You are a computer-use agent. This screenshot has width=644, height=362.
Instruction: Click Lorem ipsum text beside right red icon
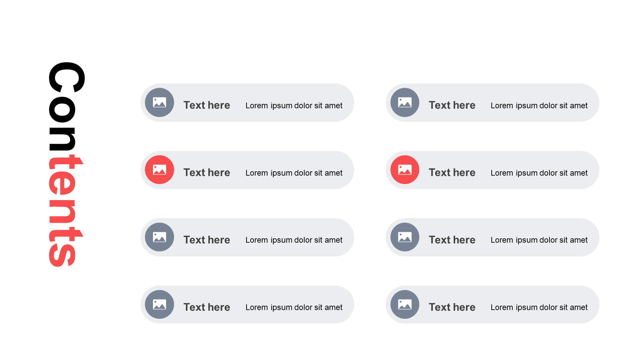pos(539,173)
